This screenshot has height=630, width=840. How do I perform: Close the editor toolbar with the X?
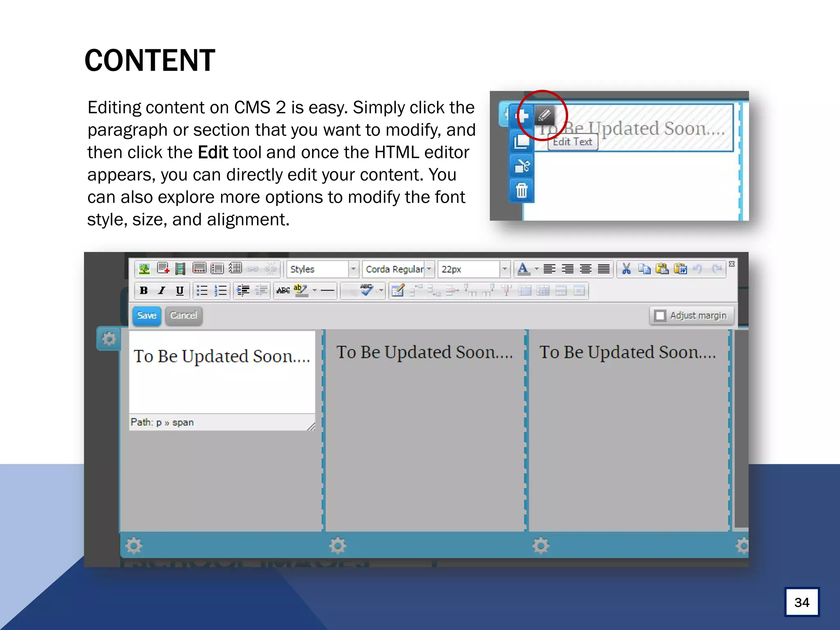(x=732, y=264)
